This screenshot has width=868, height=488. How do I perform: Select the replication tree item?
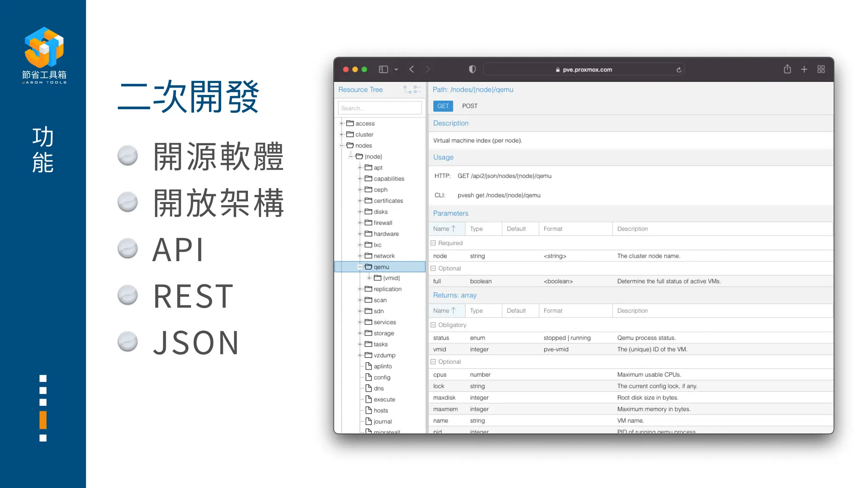[x=387, y=289]
